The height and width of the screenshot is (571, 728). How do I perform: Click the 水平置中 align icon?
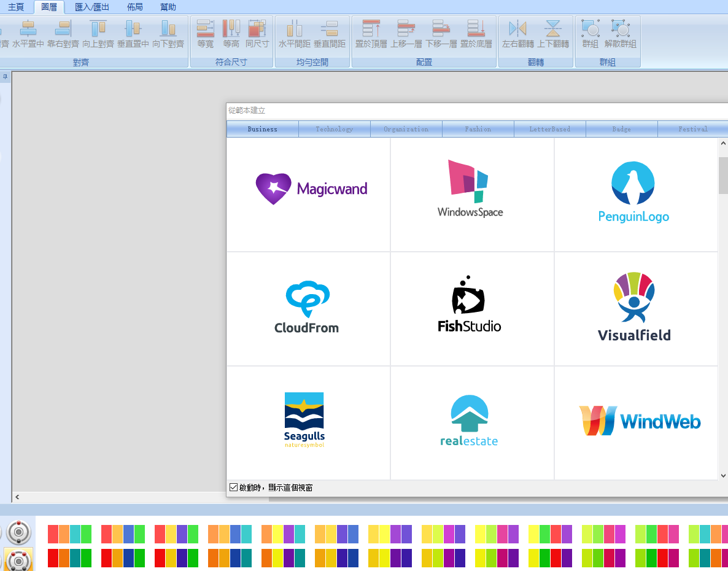[28, 34]
